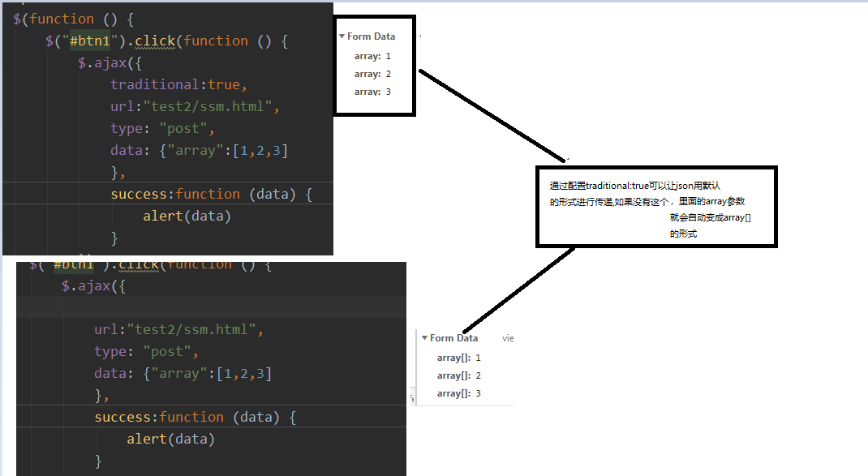Click the url line in the bottom snippet

tap(178, 329)
